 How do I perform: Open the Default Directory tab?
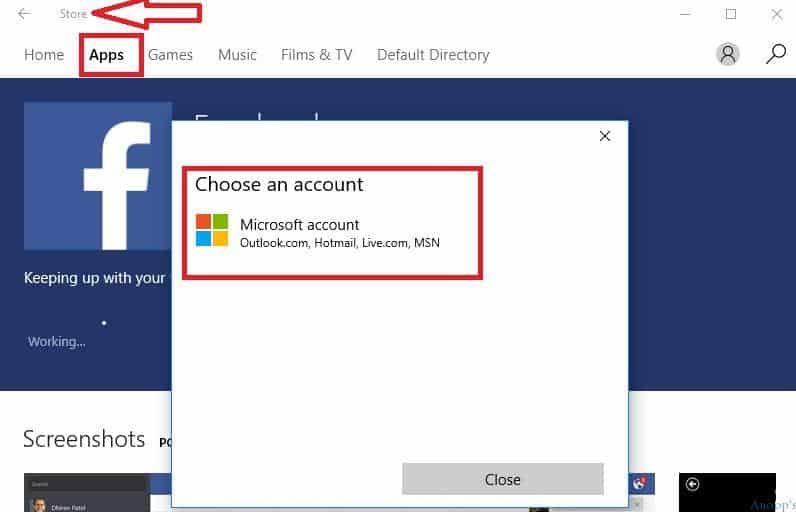click(433, 55)
